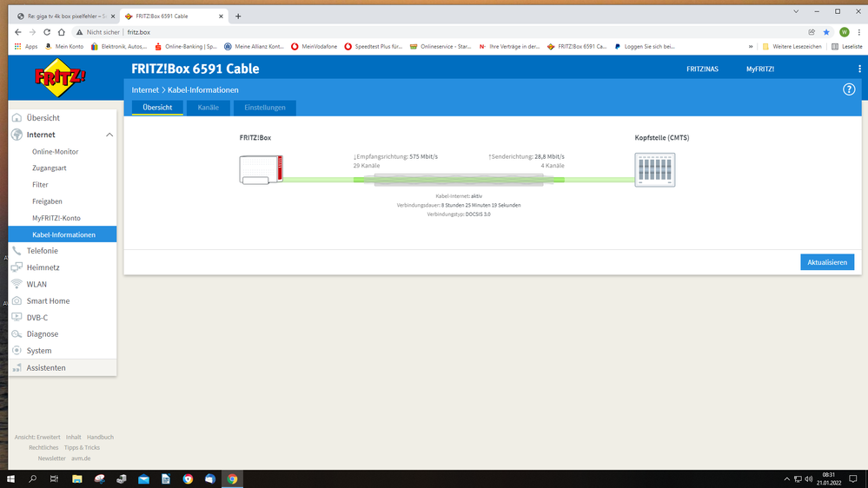Click the Aktualisieren button
This screenshot has width=868, height=488.
tap(827, 262)
